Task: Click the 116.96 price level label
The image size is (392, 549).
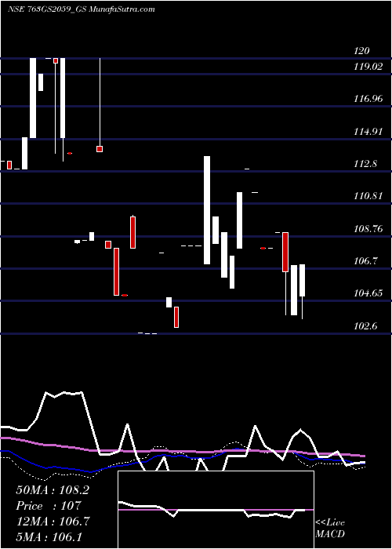Action: (x=368, y=99)
